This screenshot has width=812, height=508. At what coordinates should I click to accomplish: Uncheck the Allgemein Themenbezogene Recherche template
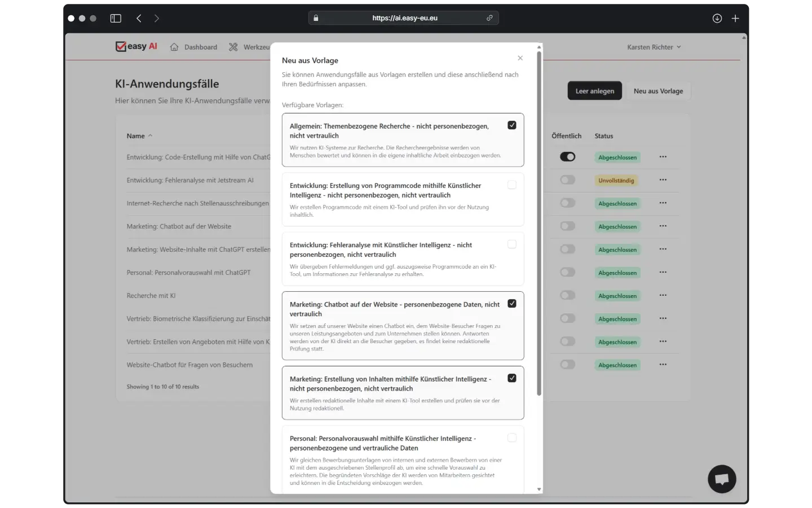tap(512, 125)
